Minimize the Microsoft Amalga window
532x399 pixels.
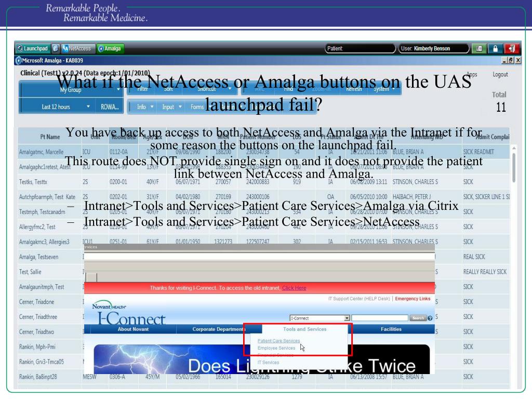pyautogui.click(x=504, y=60)
